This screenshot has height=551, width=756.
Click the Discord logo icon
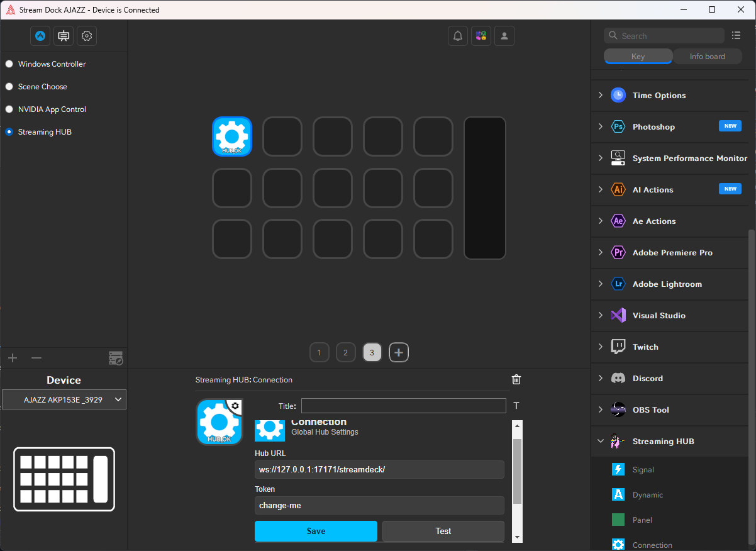click(x=618, y=378)
